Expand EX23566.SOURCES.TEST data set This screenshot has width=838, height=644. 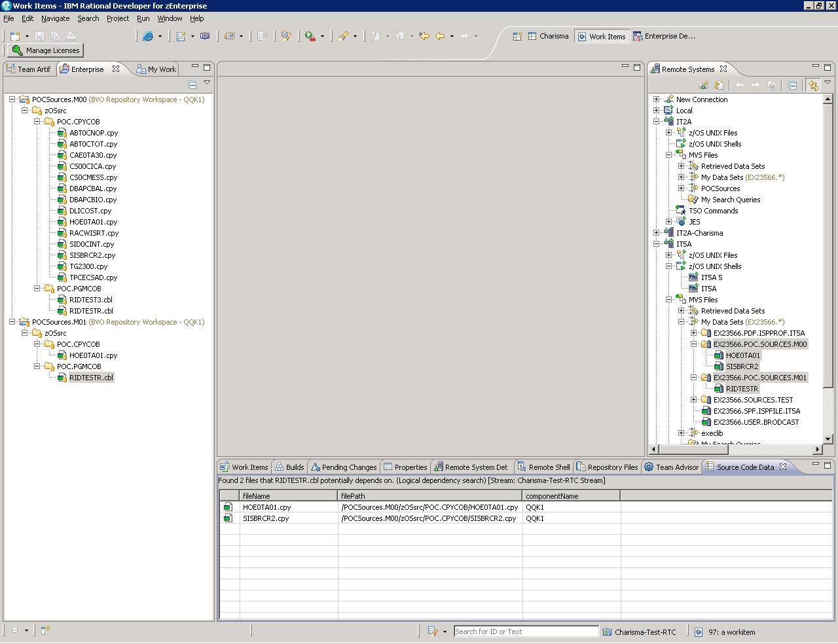tap(694, 400)
